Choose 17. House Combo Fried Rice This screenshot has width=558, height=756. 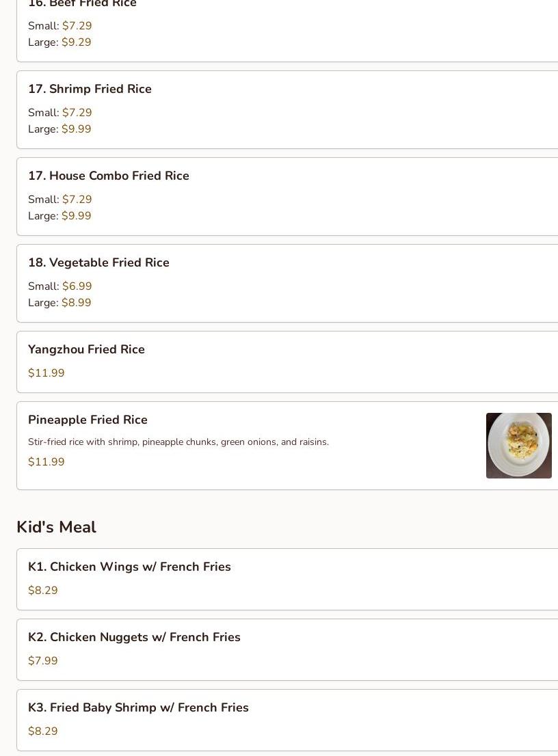[287, 197]
